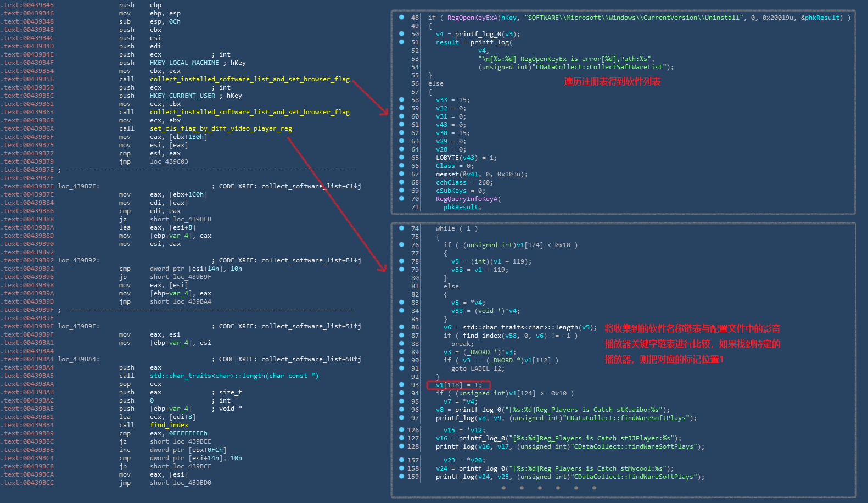Toggle breakpoint dot at pseudocode line 48
Image resolution: width=868 pixels, height=503 pixels.
pos(401,17)
